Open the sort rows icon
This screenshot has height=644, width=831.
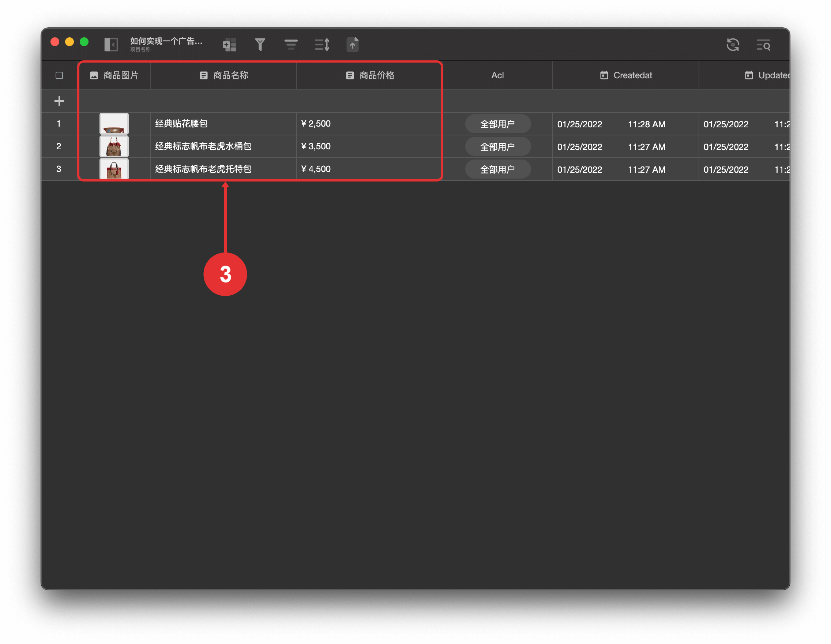point(322,45)
